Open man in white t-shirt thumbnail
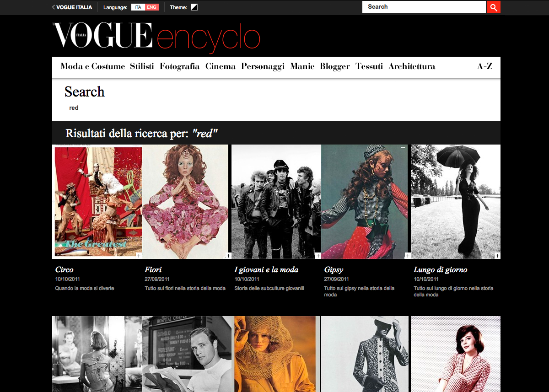The width and height of the screenshot is (549, 392). coord(187,354)
